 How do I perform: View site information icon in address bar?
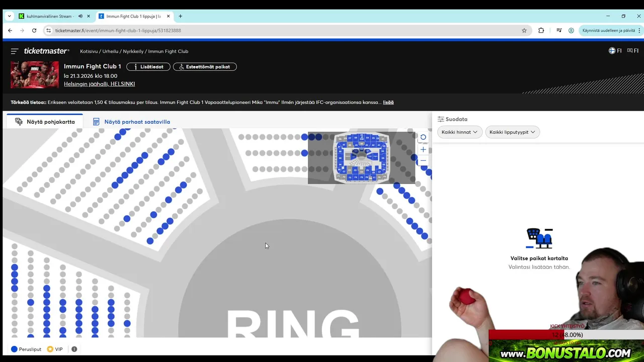[48, 30]
